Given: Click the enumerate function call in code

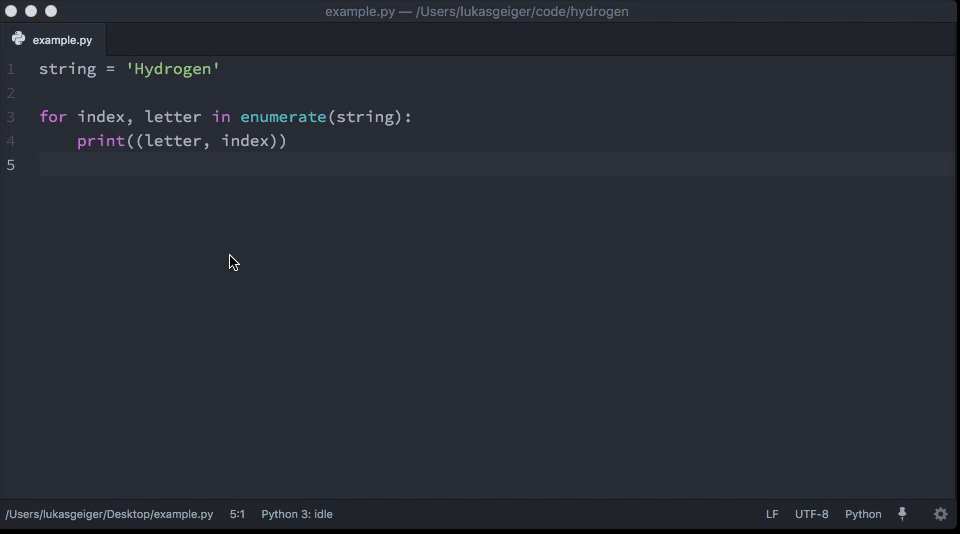Looking at the screenshot, I should coord(283,117).
